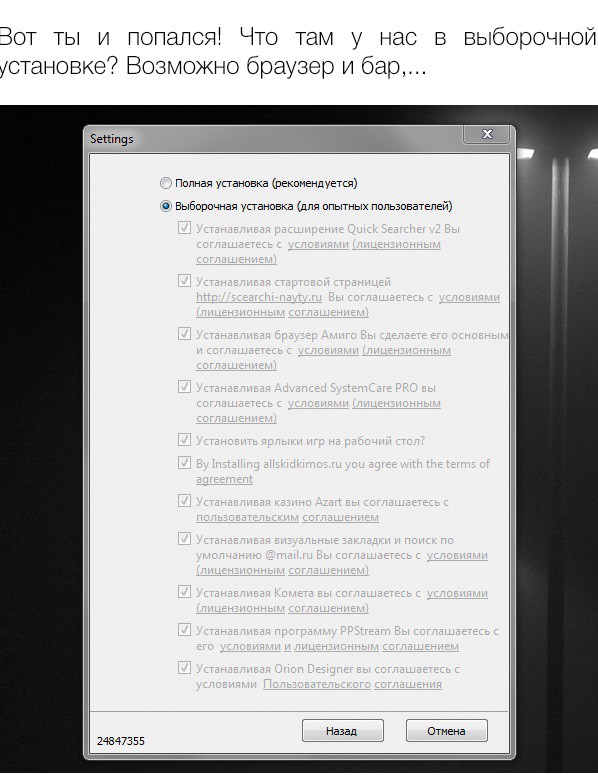Uncheck the Orion Designer checkbox
The height and width of the screenshot is (775, 598).
pos(184,668)
